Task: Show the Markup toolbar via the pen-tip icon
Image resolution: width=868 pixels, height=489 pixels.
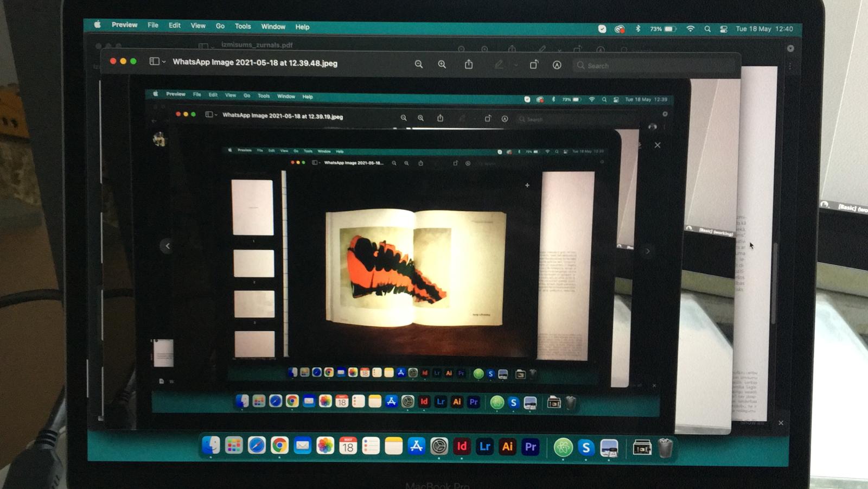Action: pos(557,65)
